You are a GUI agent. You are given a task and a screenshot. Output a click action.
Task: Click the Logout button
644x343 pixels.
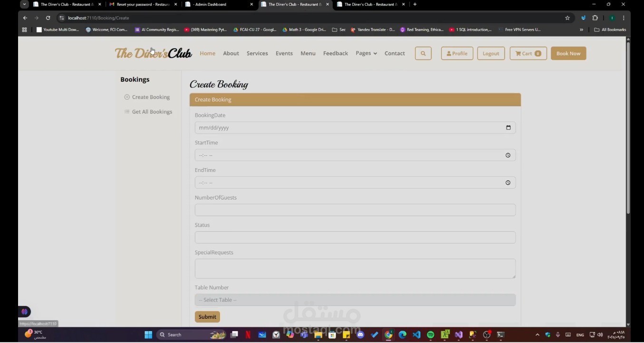click(491, 53)
